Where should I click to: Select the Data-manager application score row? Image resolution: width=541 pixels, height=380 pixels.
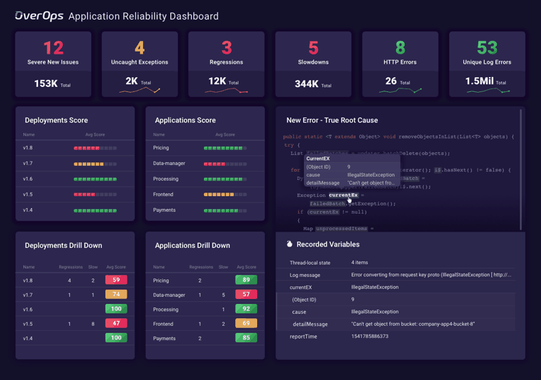click(205, 164)
